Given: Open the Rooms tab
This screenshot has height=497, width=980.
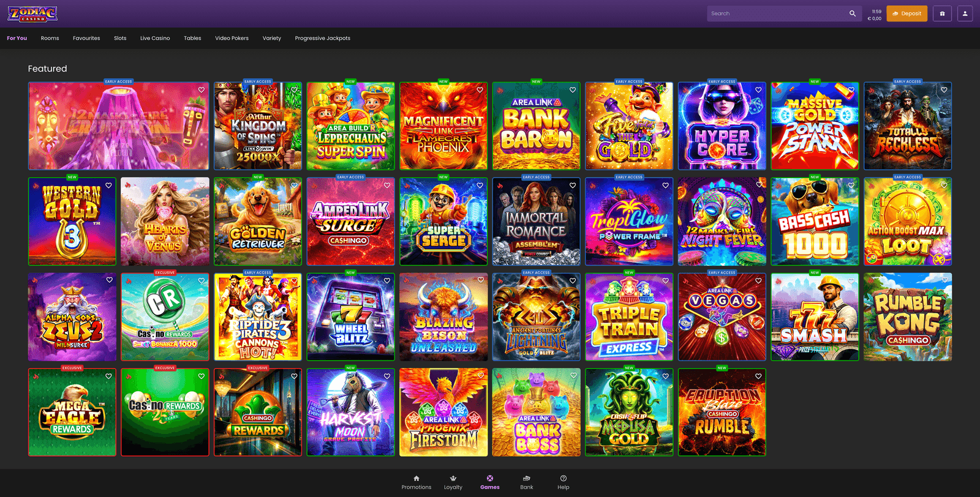Looking at the screenshot, I should click(x=50, y=38).
